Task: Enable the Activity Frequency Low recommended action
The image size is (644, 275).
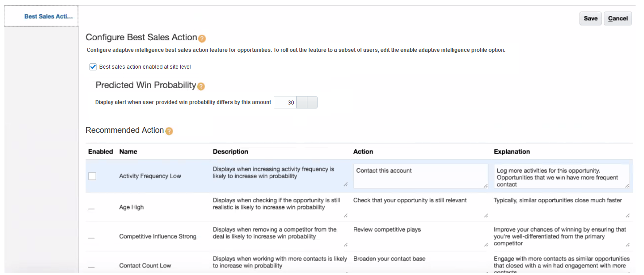Action: [92, 176]
